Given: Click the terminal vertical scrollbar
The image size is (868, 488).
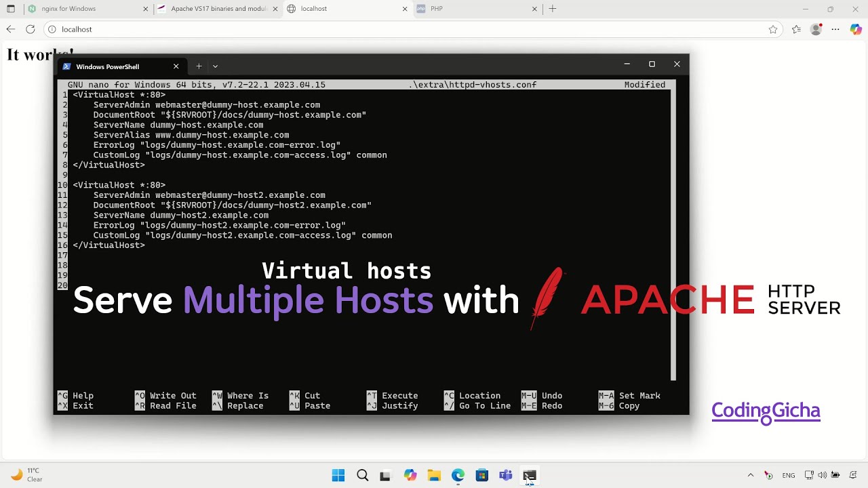Looking at the screenshot, I should pyautogui.click(x=674, y=235).
